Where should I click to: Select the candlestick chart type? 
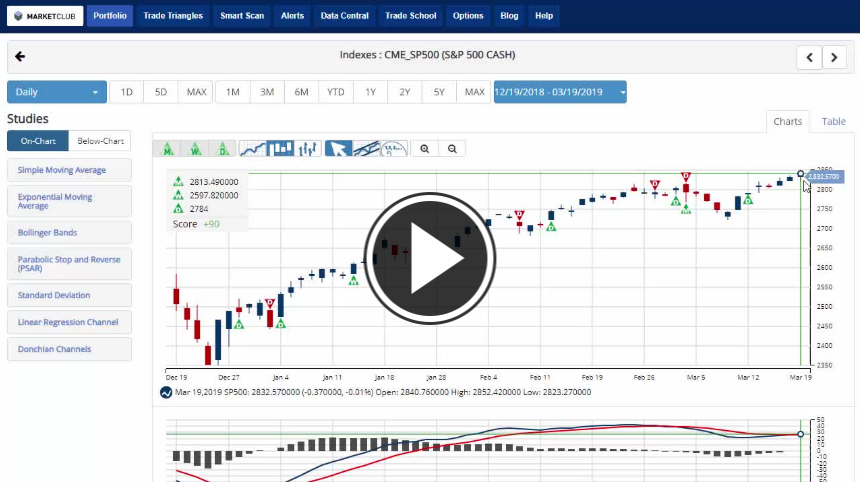click(280, 149)
